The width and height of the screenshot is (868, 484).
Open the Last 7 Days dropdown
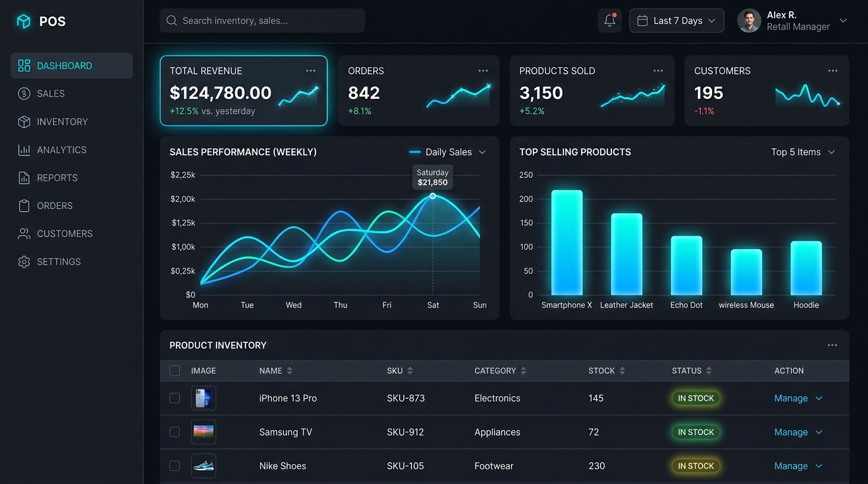coord(676,21)
